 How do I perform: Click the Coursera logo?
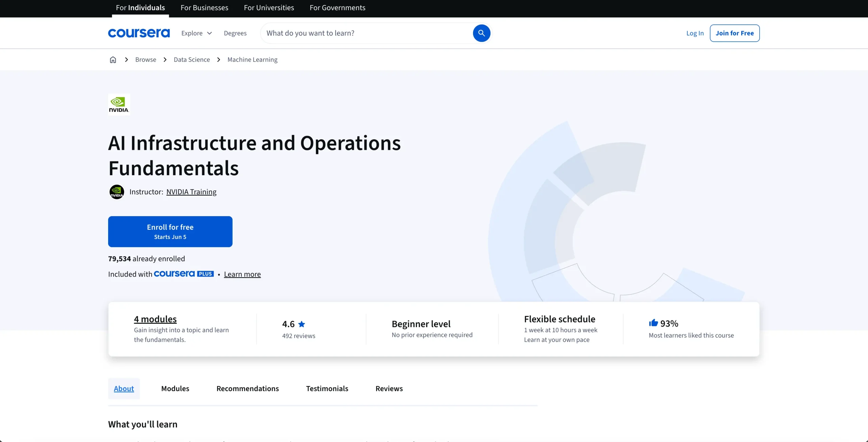(x=139, y=33)
